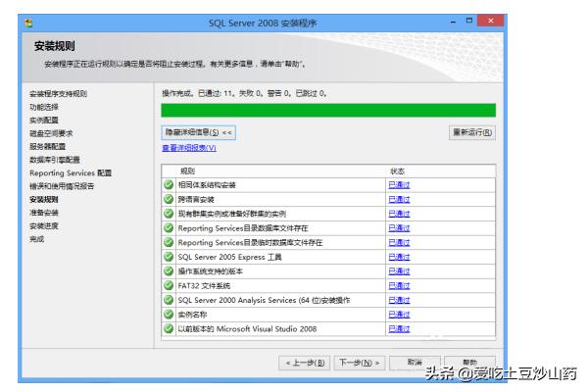Click the green check icon beside FAT32 文件系统
The height and width of the screenshot is (392, 588).
click(x=169, y=285)
